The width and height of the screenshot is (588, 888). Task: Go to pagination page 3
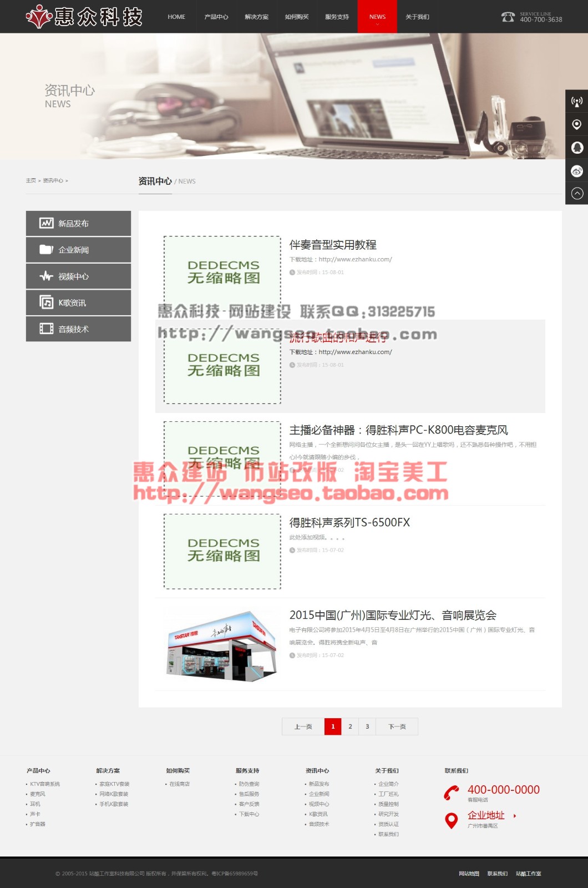367,726
